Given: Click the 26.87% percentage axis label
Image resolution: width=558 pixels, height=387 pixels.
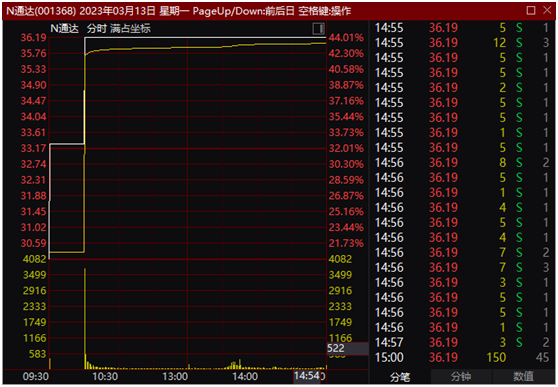Looking at the screenshot, I should 346,196.
